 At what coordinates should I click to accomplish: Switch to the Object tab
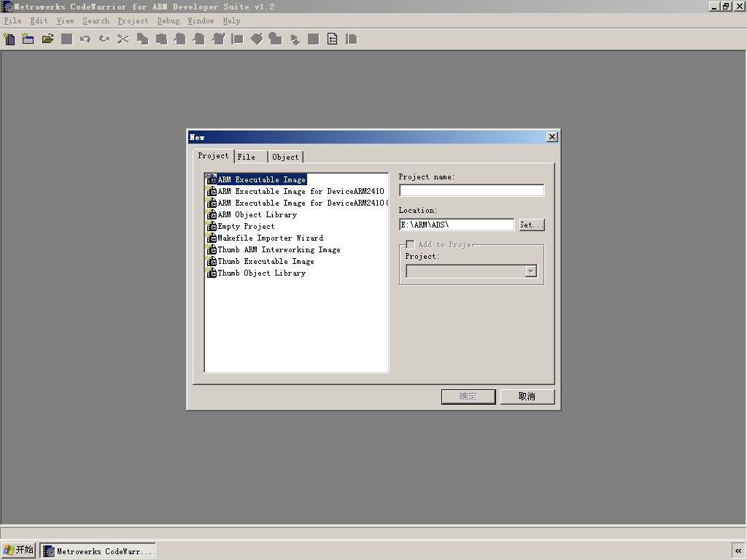tap(285, 157)
